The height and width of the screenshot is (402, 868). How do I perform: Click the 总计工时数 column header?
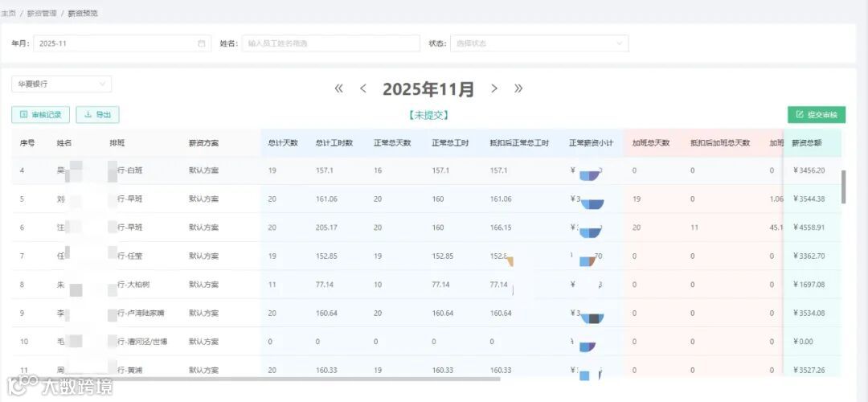tap(334, 143)
